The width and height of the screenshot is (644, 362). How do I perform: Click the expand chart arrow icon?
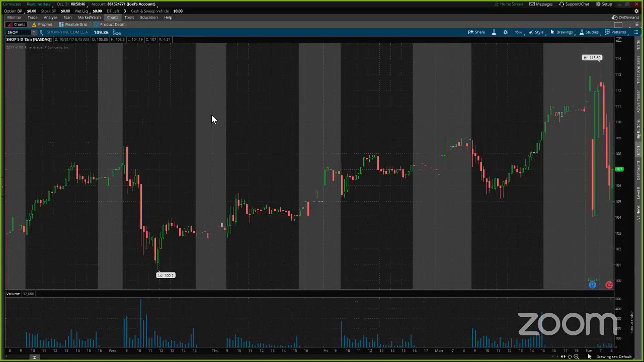pos(619,40)
